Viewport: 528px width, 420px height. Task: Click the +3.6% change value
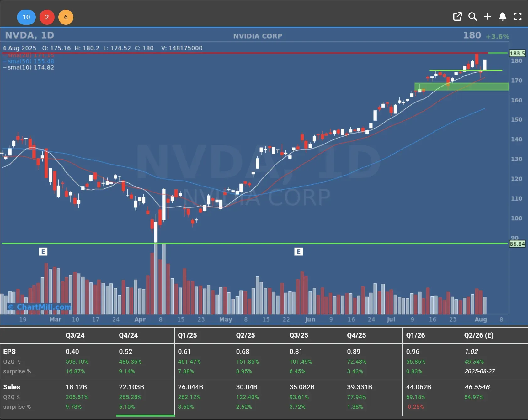pyautogui.click(x=497, y=36)
